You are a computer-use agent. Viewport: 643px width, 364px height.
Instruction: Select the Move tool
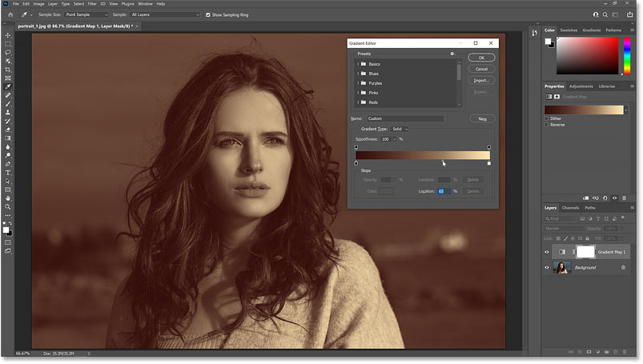8,35
